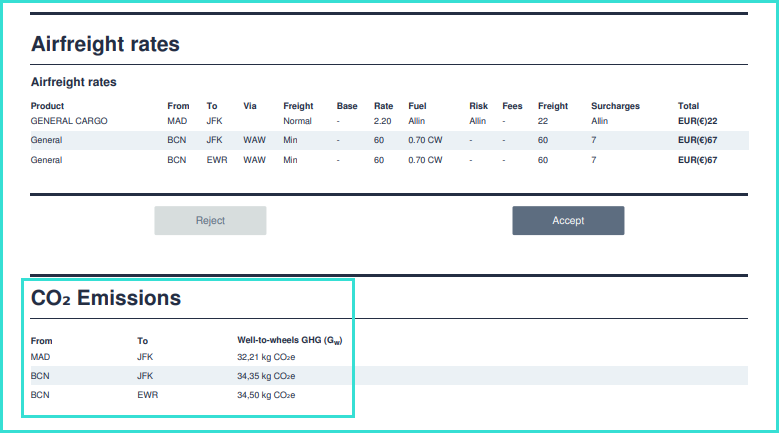Viewport: 779px width, 433px height.
Task: Click EWR destination in CO₂ Emissions table
Action: pyautogui.click(x=147, y=395)
